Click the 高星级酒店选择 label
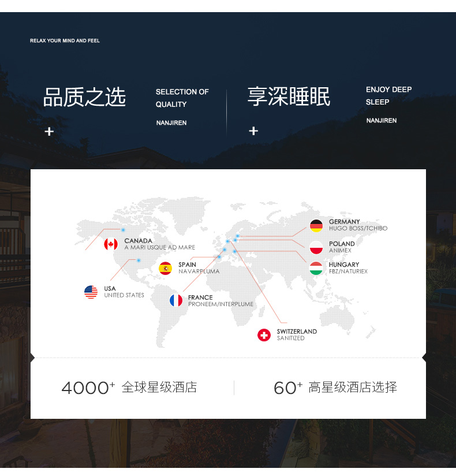The image size is (456, 476). tap(353, 388)
